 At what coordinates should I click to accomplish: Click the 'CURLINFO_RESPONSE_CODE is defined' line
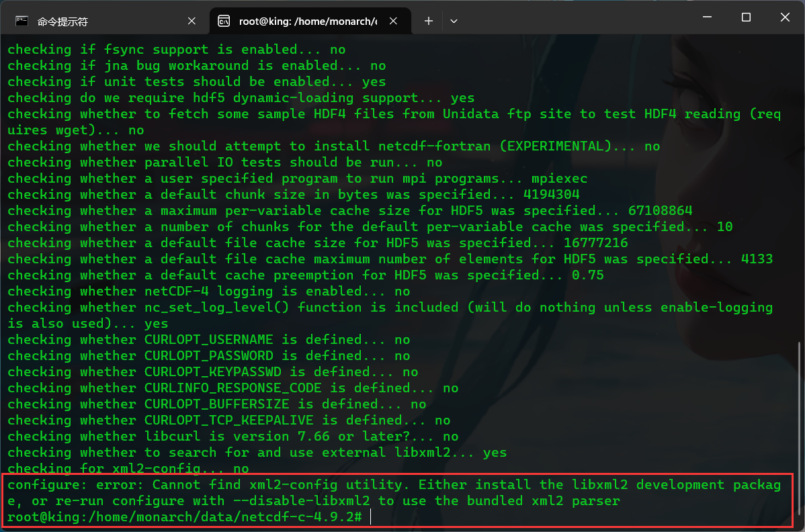[233, 388]
